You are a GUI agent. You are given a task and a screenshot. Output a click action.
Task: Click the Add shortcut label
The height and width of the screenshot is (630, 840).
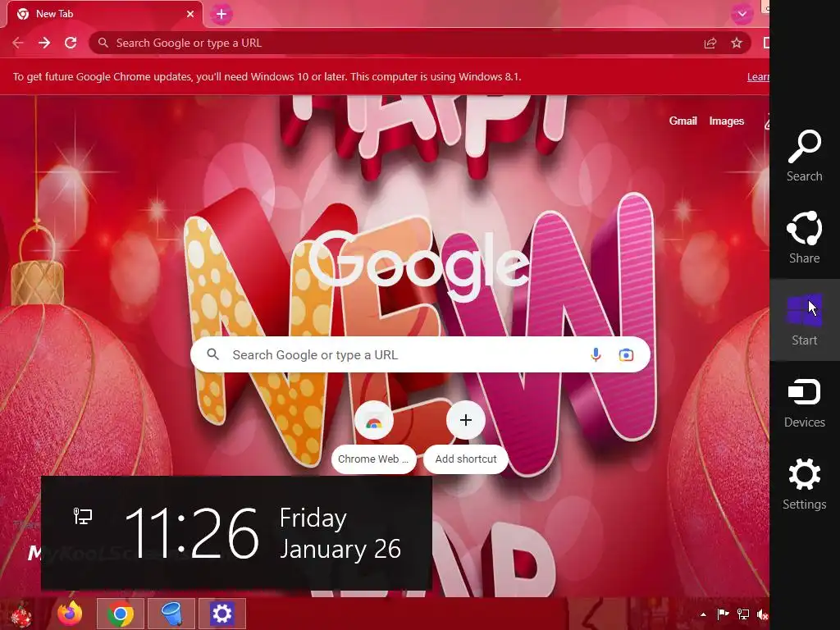click(466, 459)
